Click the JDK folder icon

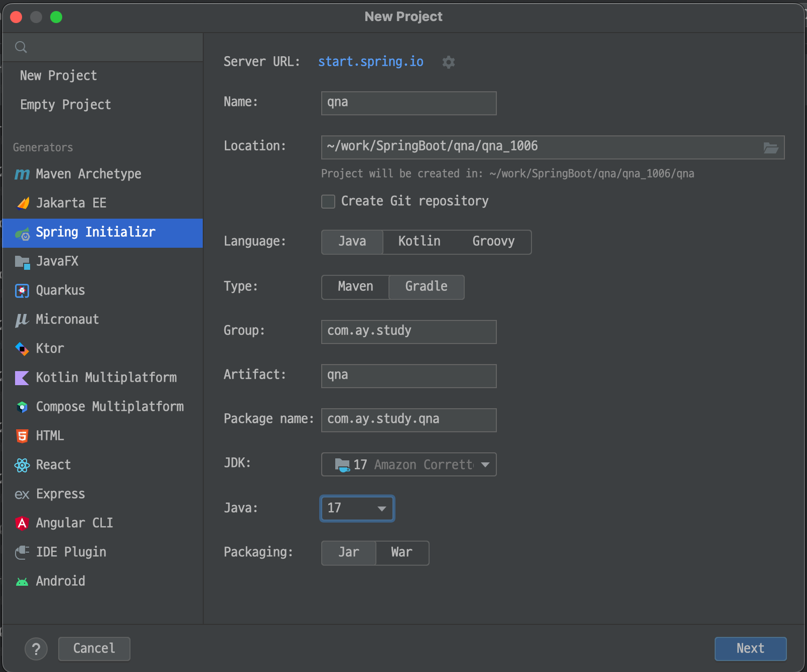[342, 465]
